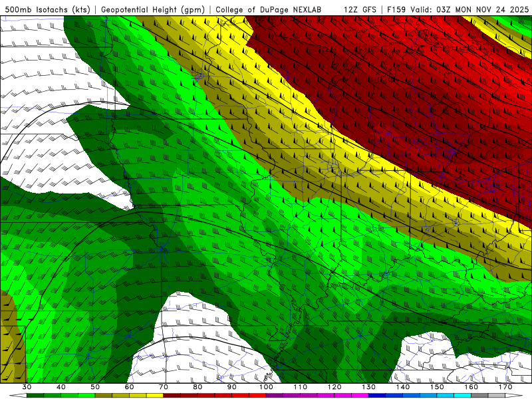Click the bright yellow 65–70 kt legend swatch
Image resolution: width=532 pixels, height=399 pixels.
[x=155, y=396]
